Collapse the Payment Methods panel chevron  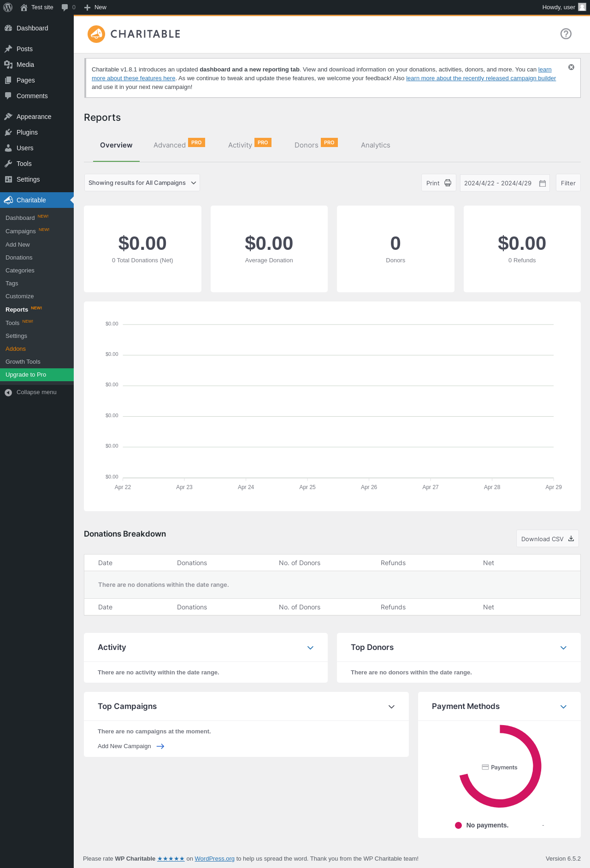pos(563,707)
